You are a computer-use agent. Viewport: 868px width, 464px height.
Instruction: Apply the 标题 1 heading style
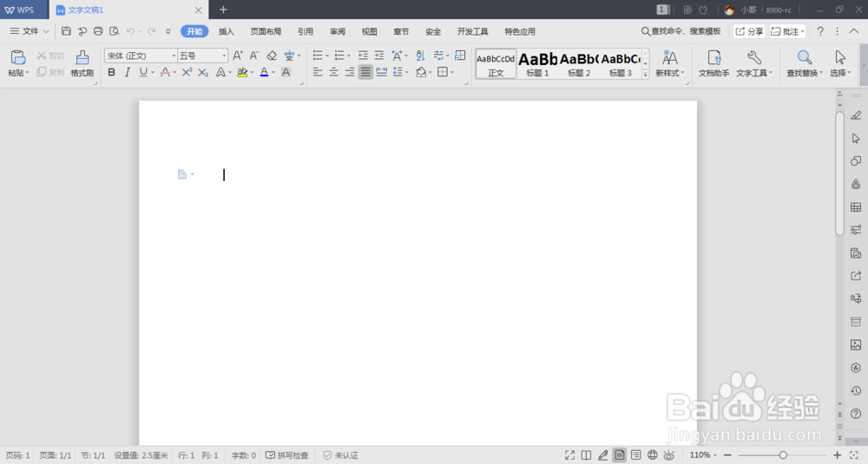537,63
